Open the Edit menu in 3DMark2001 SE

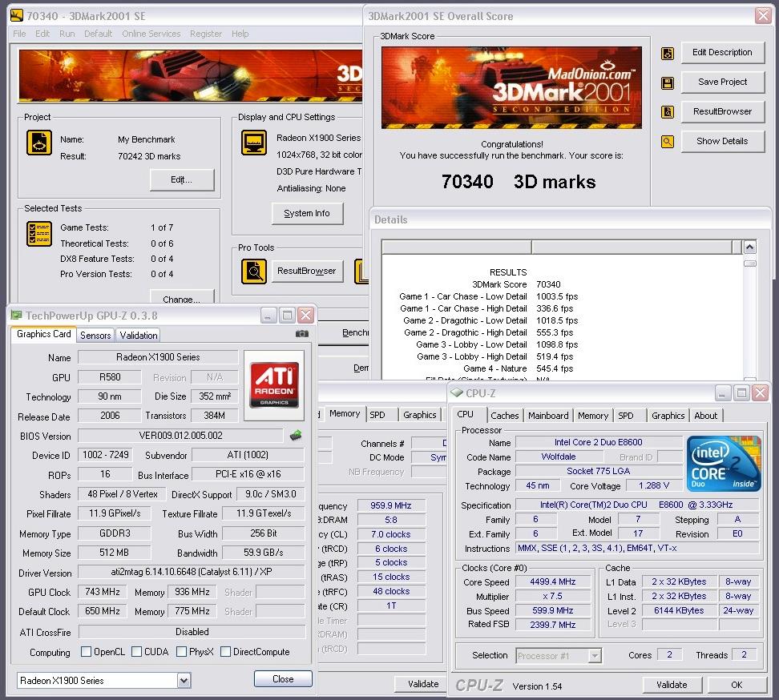42,34
